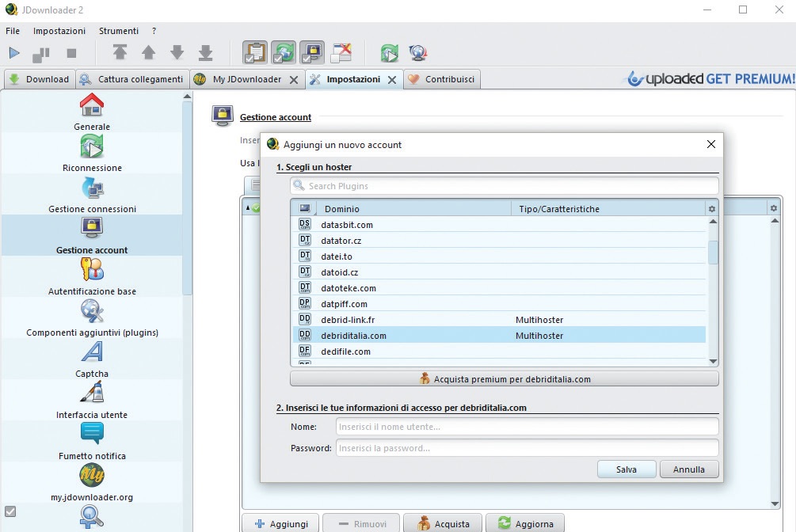The image size is (796, 532).
Task: Toggle automatic reconnect in the toolbar
Action: (x=284, y=52)
